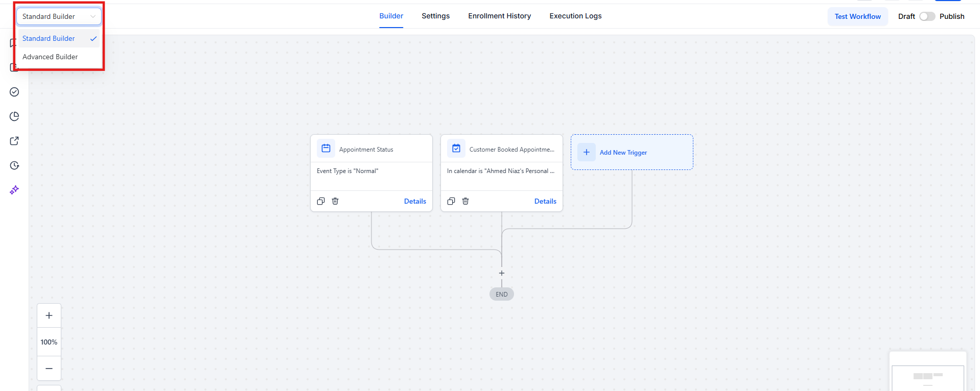Click the external link sidebar icon
Screen dimensions: 980x391
click(x=14, y=141)
